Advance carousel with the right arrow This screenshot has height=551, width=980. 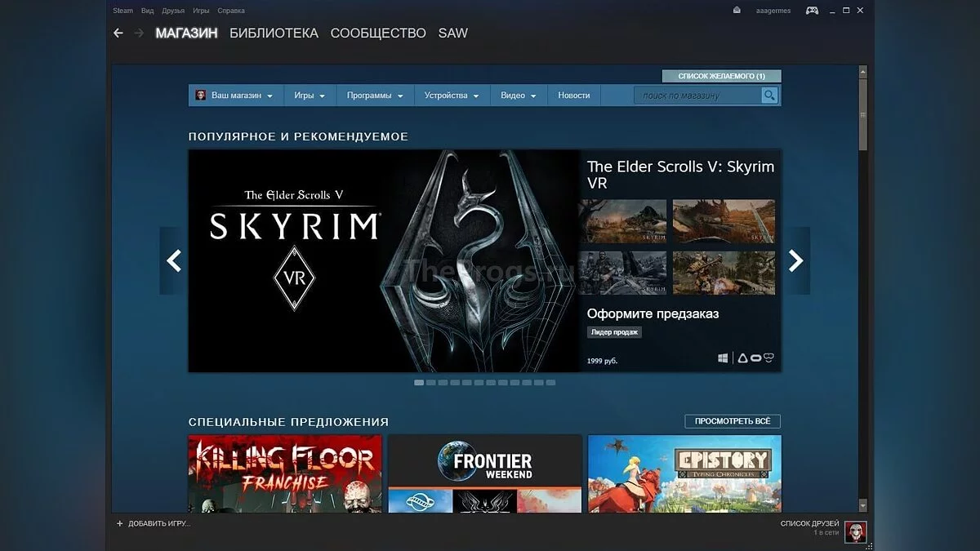pos(795,260)
